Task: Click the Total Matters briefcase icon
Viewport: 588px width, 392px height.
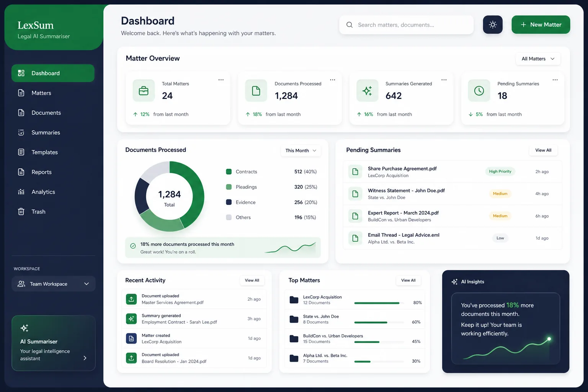Action: tap(144, 91)
